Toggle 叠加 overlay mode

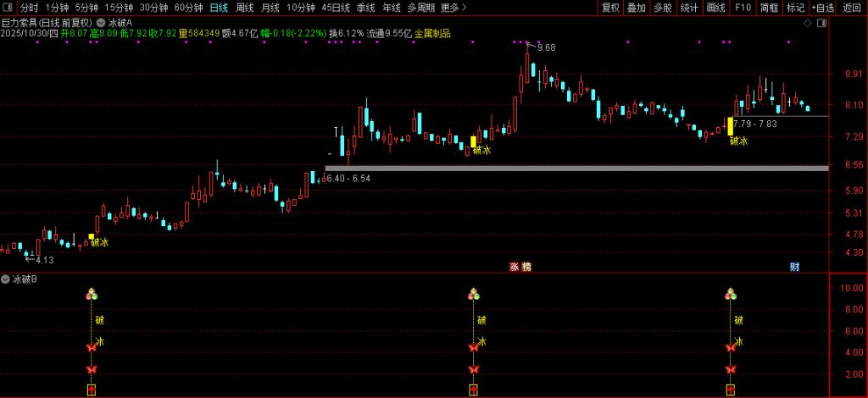[636, 8]
